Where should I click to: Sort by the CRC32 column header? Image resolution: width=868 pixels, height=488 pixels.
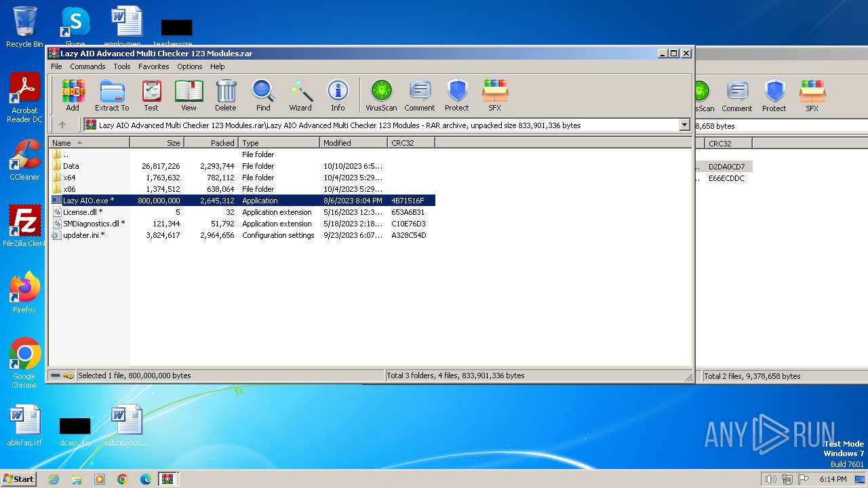pyautogui.click(x=411, y=143)
